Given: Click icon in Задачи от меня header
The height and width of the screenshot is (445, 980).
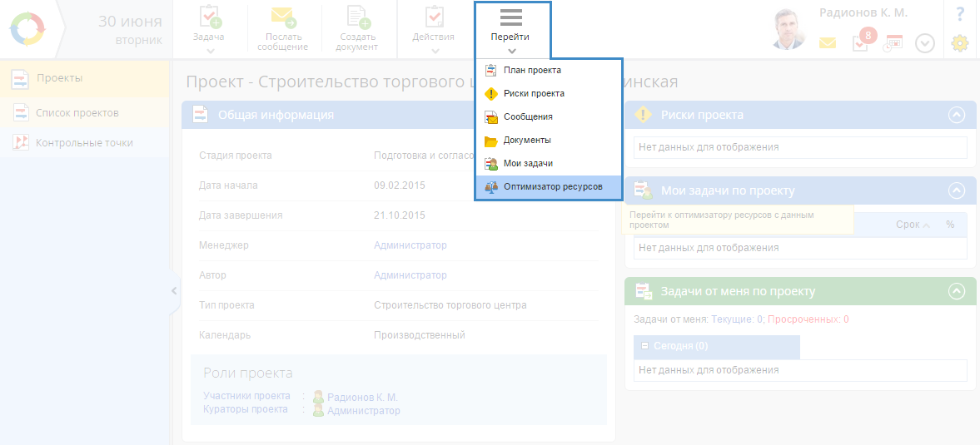Looking at the screenshot, I should click(x=643, y=291).
